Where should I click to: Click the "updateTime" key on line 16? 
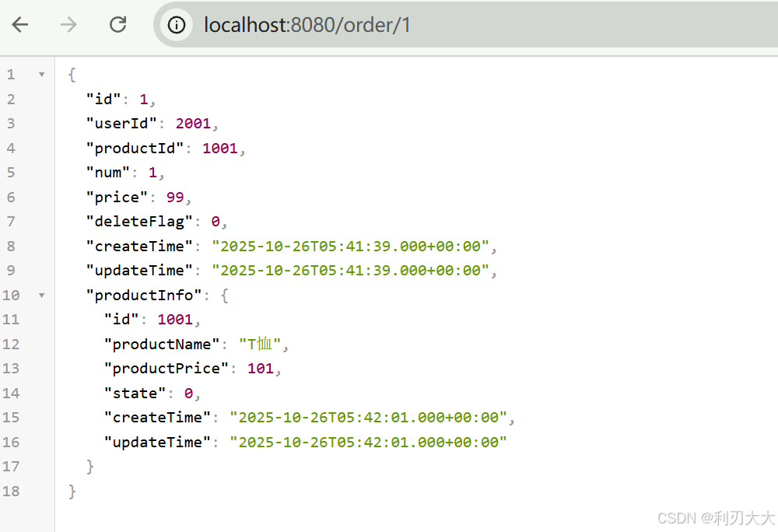click(x=157, y=443)
